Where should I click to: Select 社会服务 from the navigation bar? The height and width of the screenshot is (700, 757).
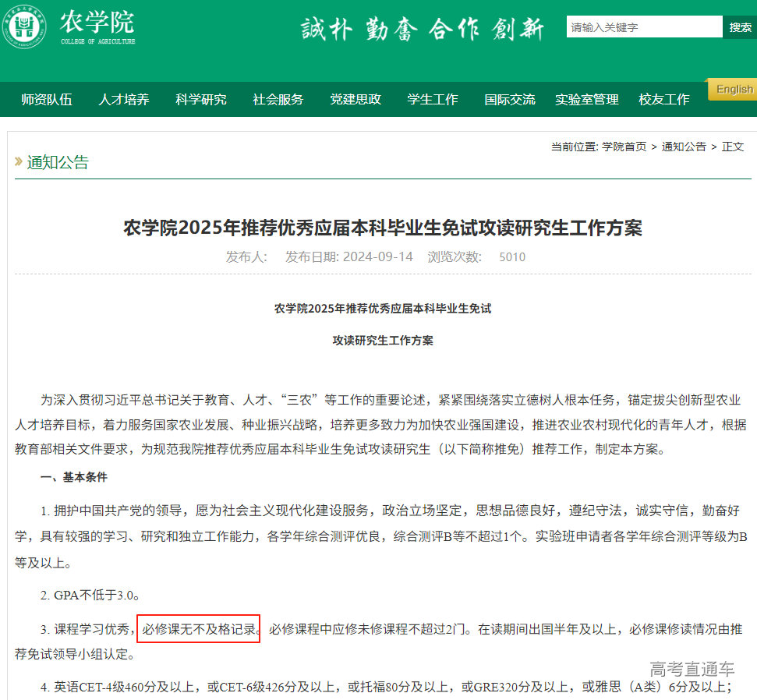(x=278, y=100)
